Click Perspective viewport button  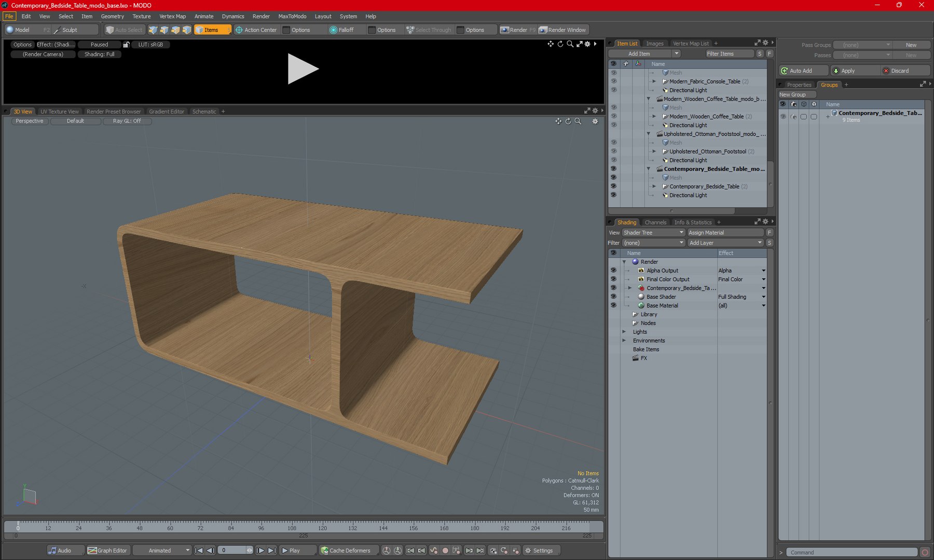pos(30,121)
